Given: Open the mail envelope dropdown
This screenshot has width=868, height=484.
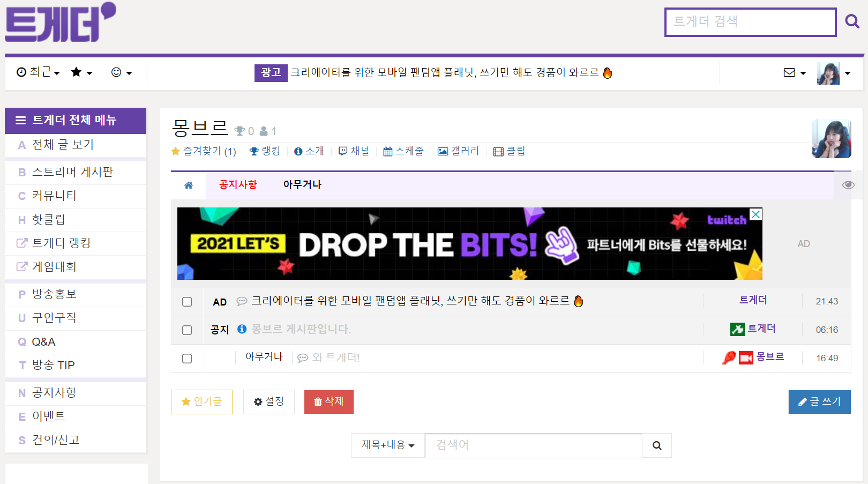Looking at the screenshot, I should (x=795, y=72).
